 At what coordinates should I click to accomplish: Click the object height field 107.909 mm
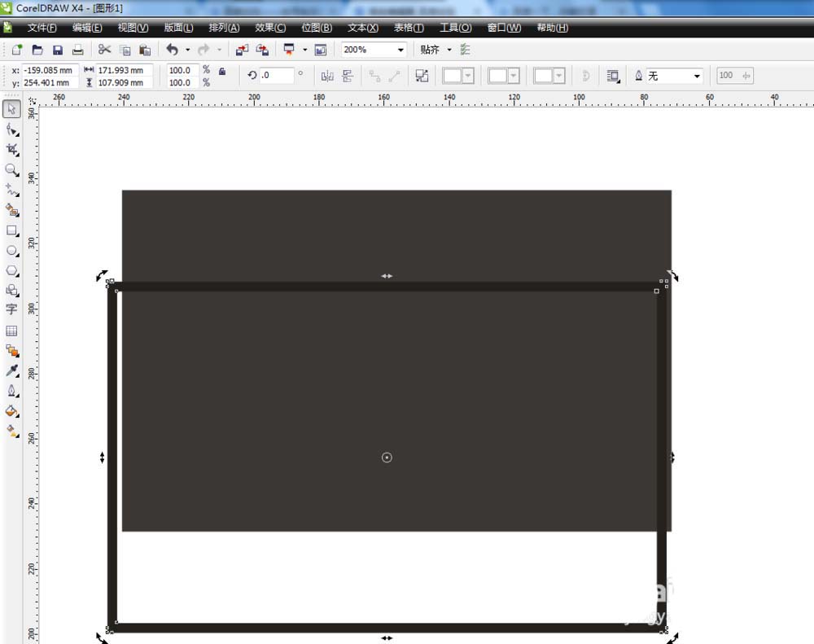pyautogui.click(x=124, y=82)
